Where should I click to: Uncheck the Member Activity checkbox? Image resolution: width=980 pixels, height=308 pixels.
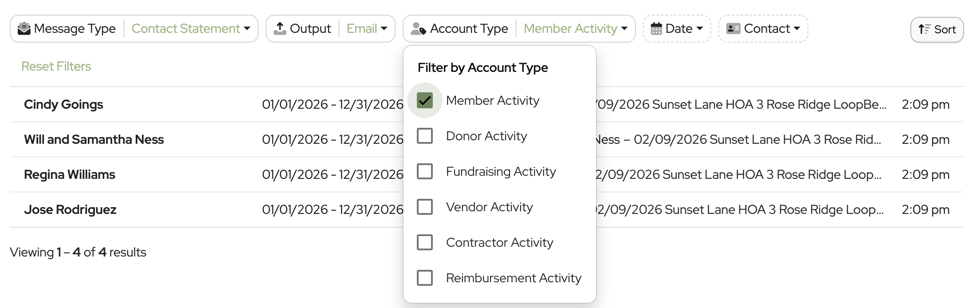pyautogui.click(x=425, y=100)
